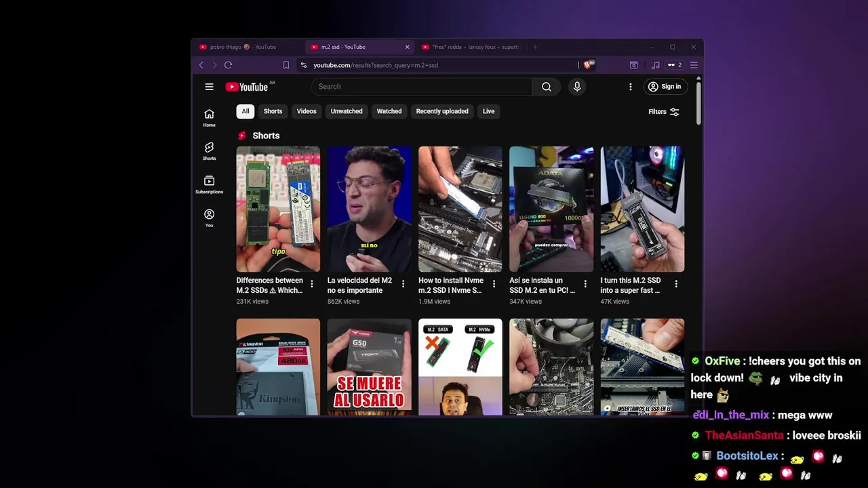Select the Recently uploaded filter chip
868x488 pixels.
[x=442, y=111]
